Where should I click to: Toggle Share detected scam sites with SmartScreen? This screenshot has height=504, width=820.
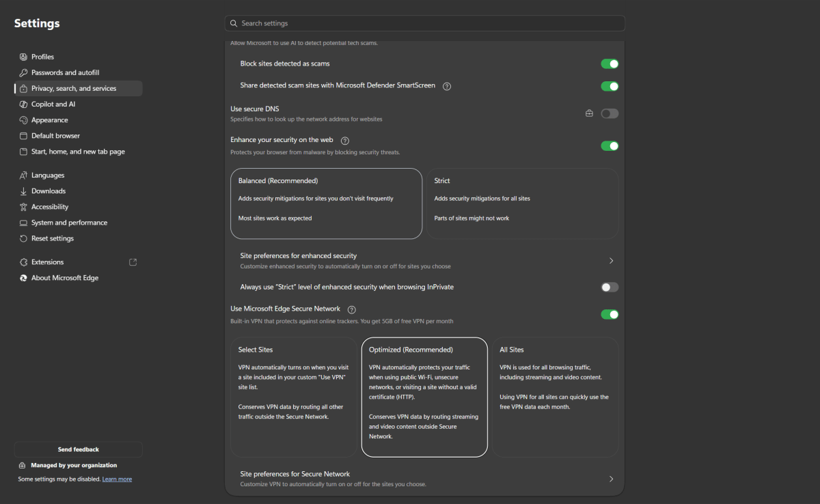tap(610, 86)
